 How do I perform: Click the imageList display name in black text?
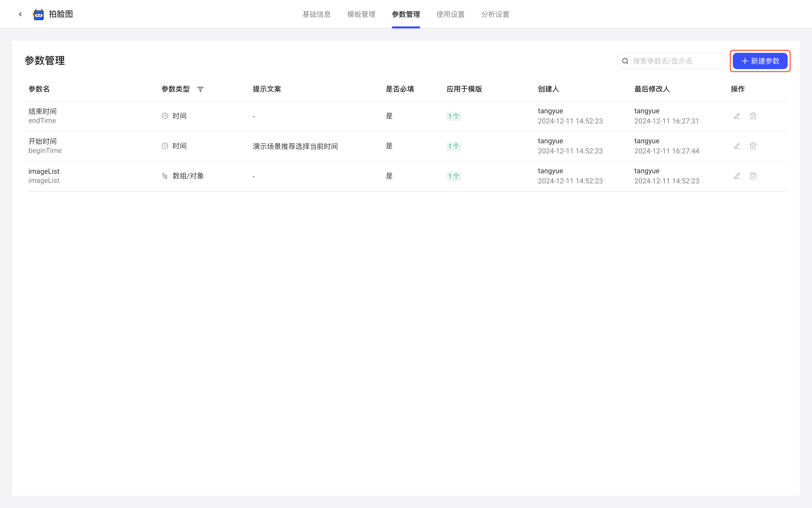44,171
